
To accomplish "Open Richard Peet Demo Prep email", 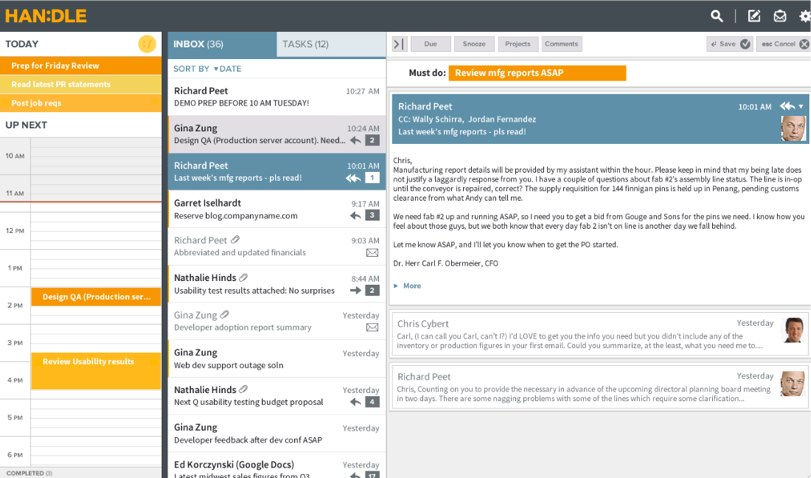I will (277, 97).
